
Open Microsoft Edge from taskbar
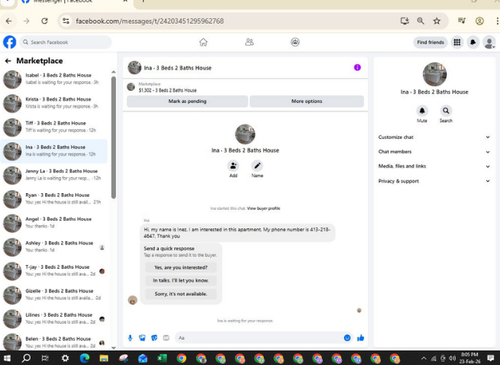85,358
